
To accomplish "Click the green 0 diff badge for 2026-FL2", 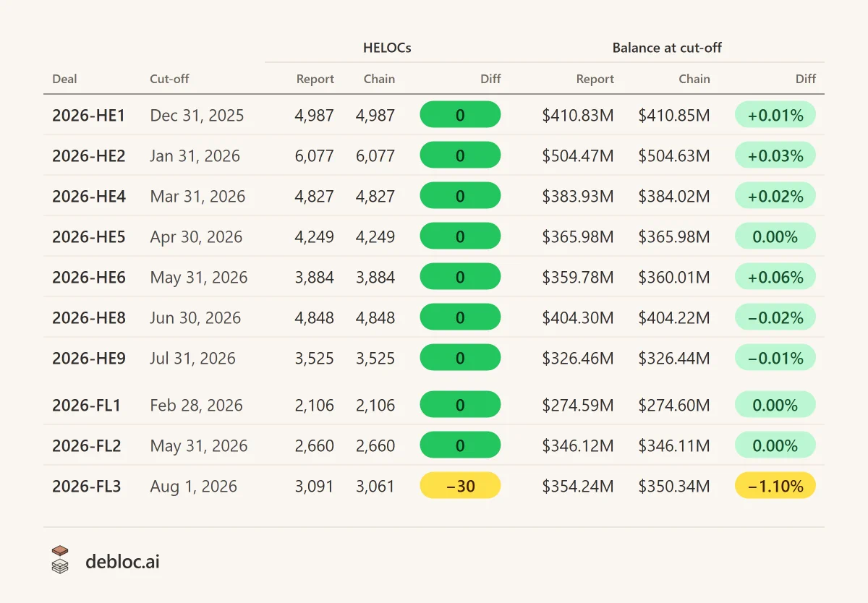I will (x=460, y=445).
